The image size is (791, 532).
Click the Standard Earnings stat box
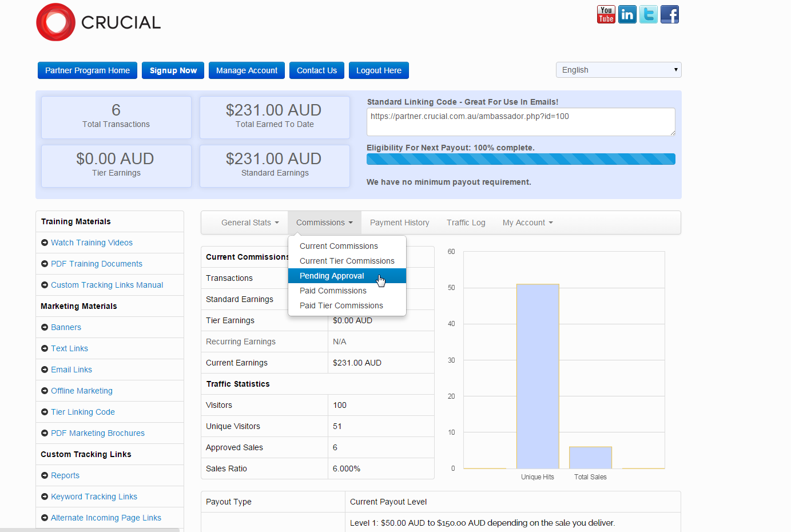275,166
